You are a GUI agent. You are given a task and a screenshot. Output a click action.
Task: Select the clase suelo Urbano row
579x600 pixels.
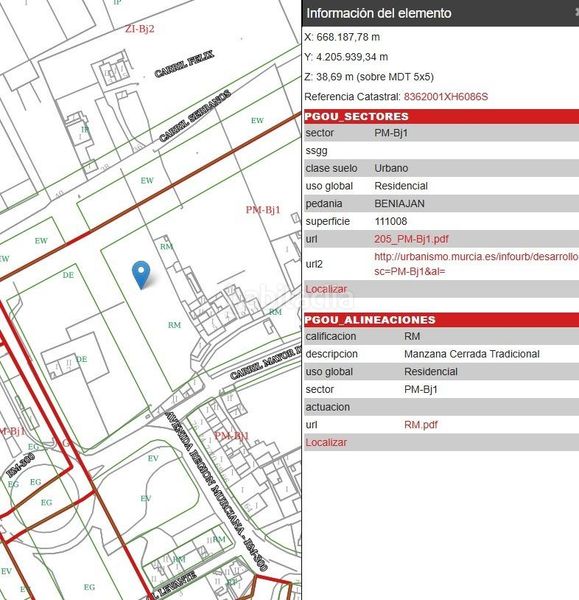tap(441, 168)
